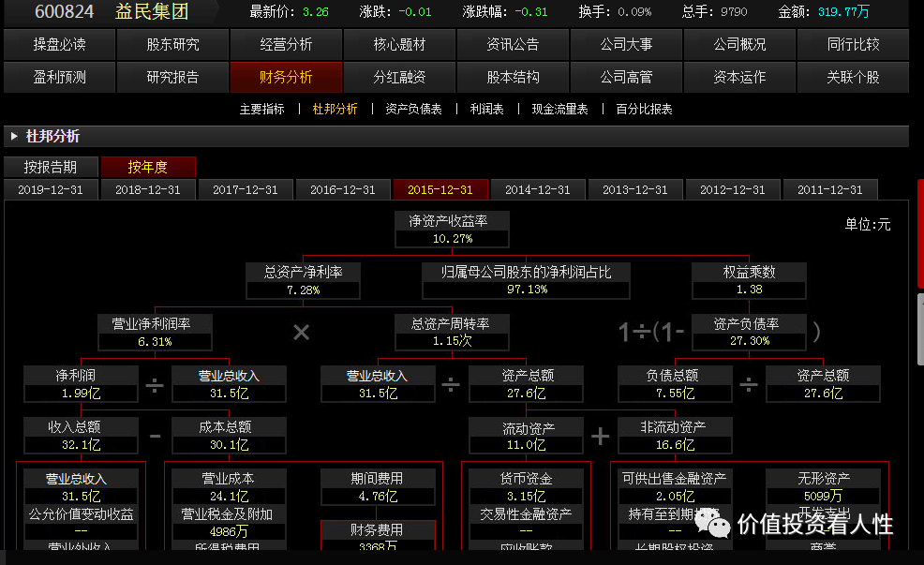924x565 pixels.
Task: Select the 2017-12-31 period tab
Action: pyautogui.click(x=246, y=189)
